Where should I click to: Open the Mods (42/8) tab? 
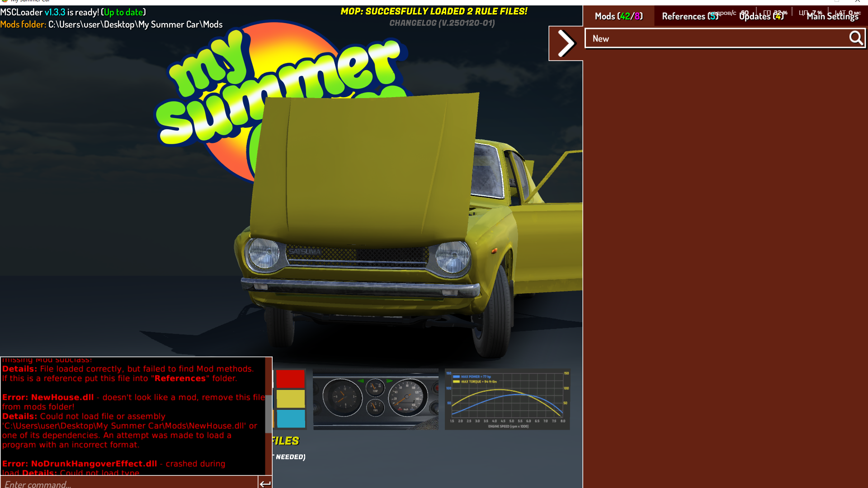(618, 16)
